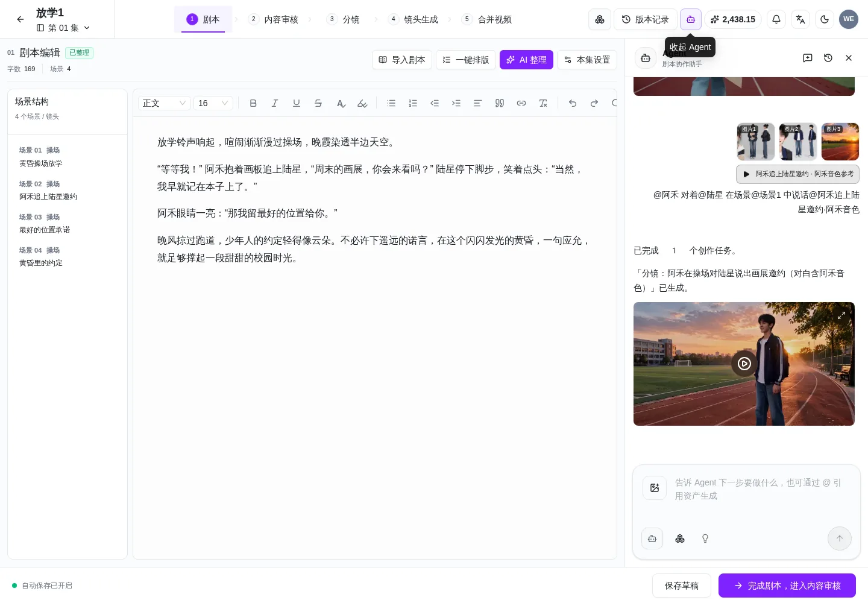
Task: Increase the paragraph indent
Action: (456, 103)
